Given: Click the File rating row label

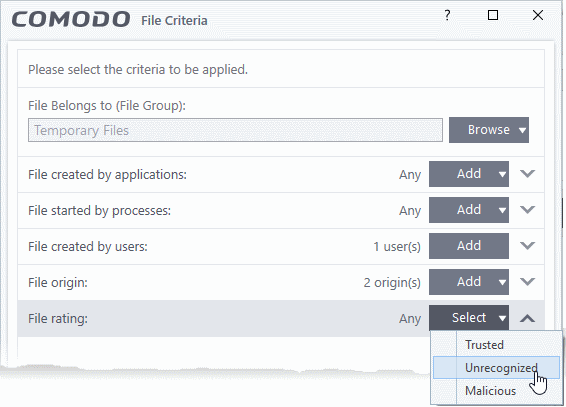Looking at the screenshot, I should tap(58, 319).
